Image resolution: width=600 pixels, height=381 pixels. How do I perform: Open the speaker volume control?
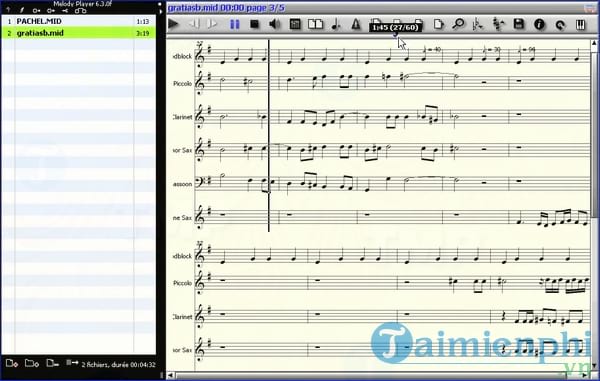(x=274, y=24)
